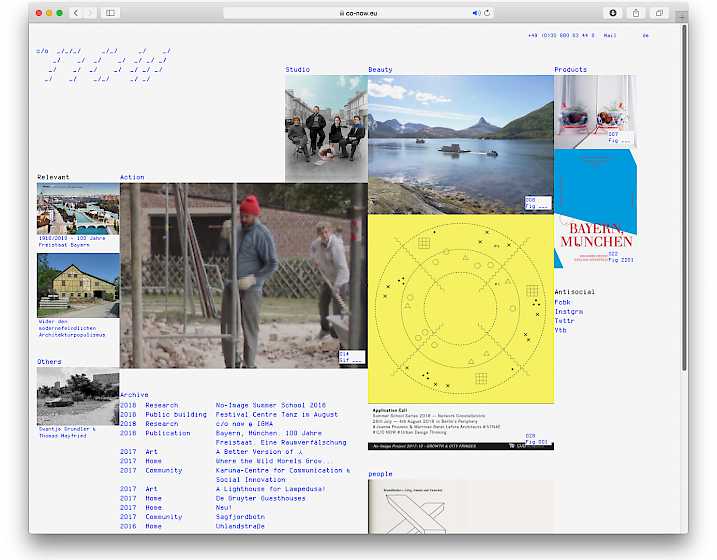This screenshot has width=717, height=560.
Task: Open the Relevant section heading
Action: click(x=53, y=177)
